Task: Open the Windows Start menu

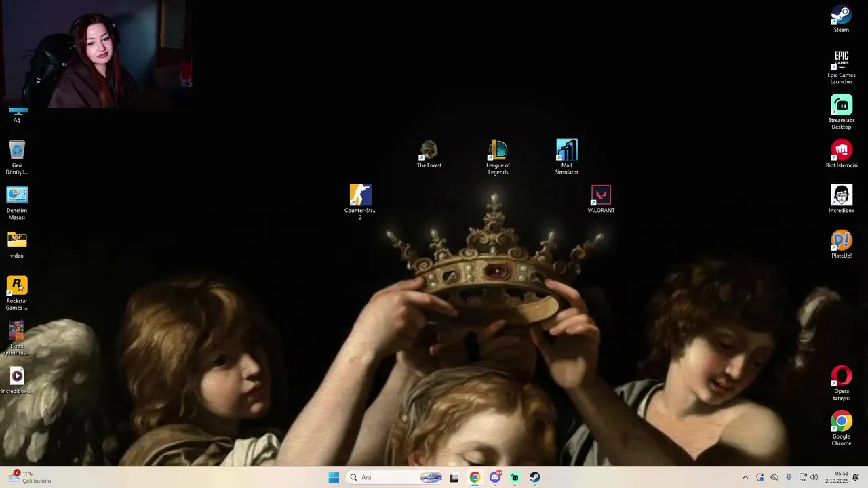Action: coord(334,477)
